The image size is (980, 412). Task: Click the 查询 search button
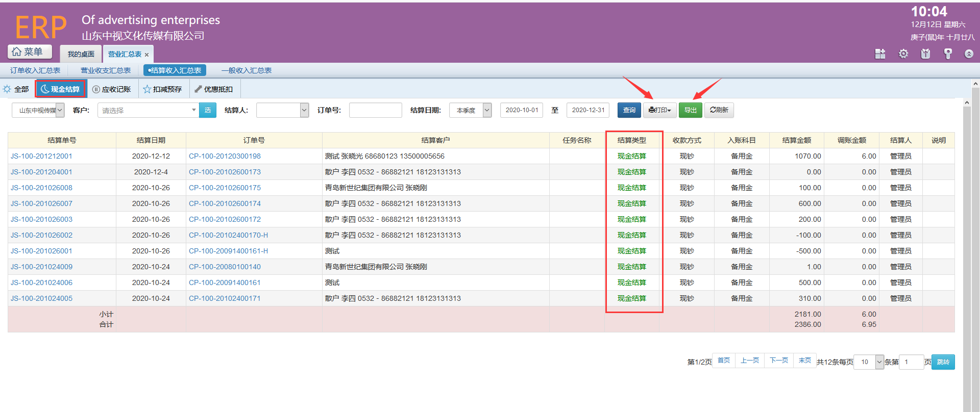(629, 110)
